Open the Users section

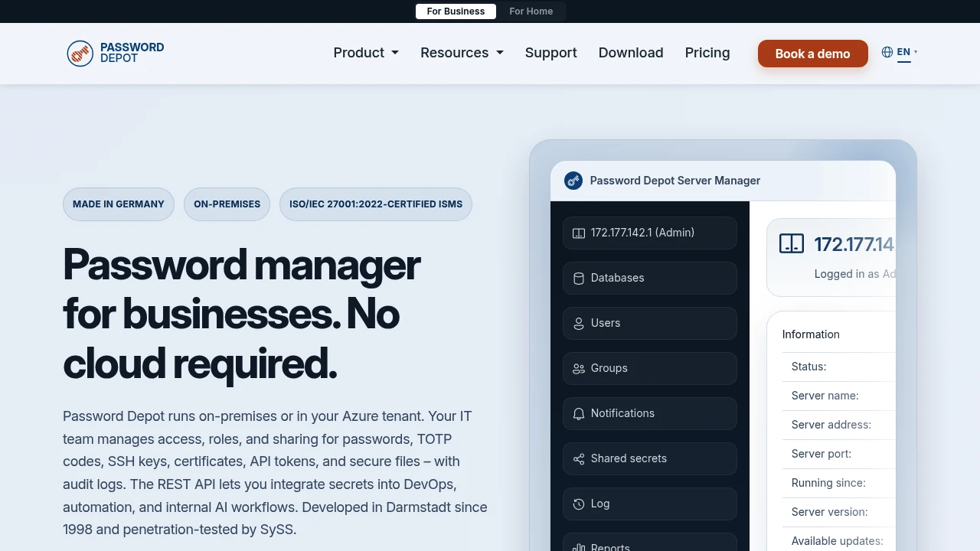tap(650, 323)
